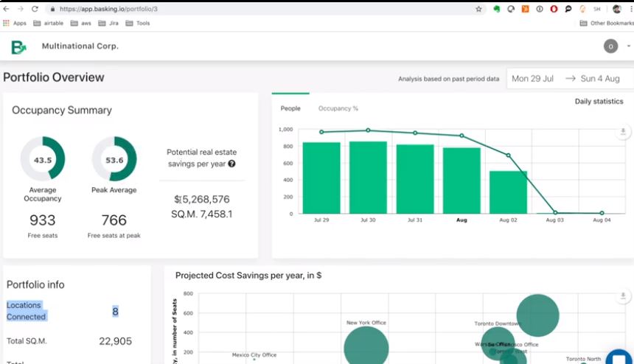Click the Locations Connected label

click(x=27, y=311)
